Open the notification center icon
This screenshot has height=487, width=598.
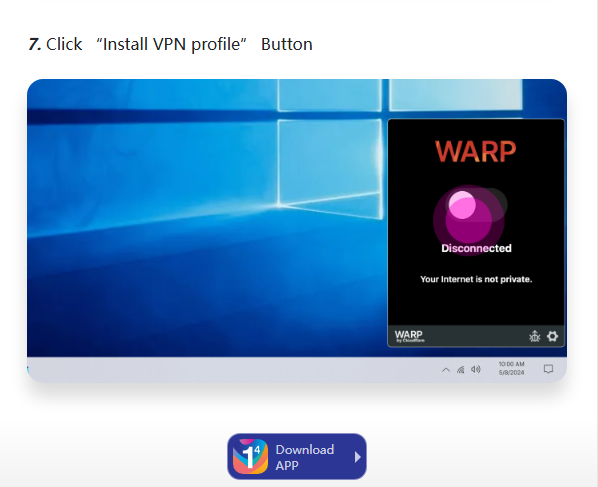548,369
